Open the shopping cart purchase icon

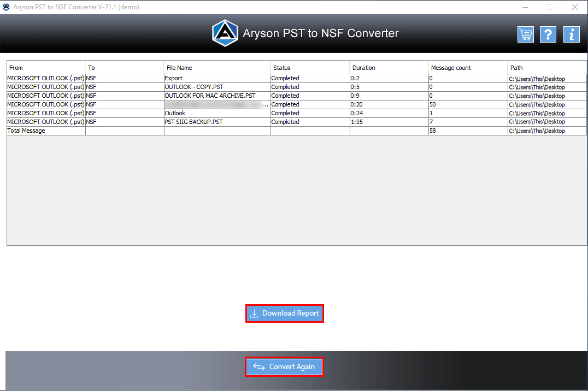pos(525,34)
